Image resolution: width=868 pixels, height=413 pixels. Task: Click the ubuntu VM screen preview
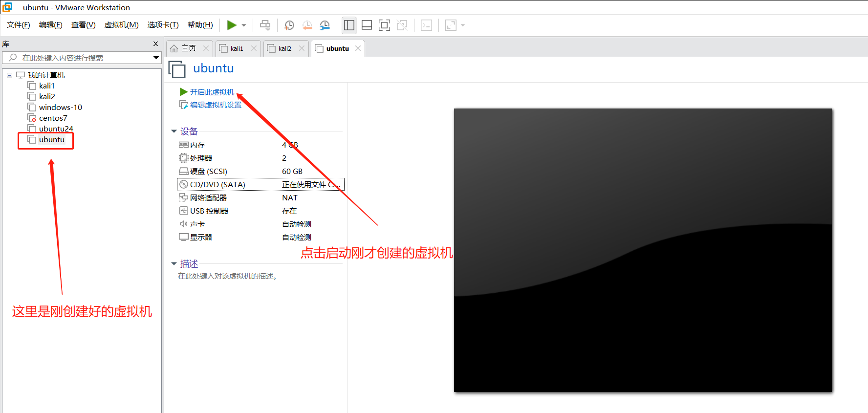tap(643, 250)
